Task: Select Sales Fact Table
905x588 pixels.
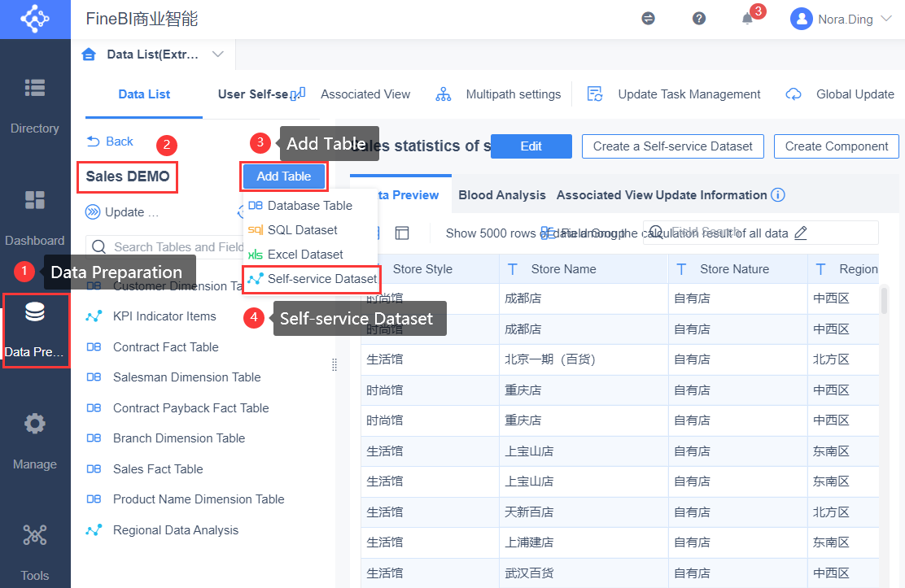Action: point(158,469)
